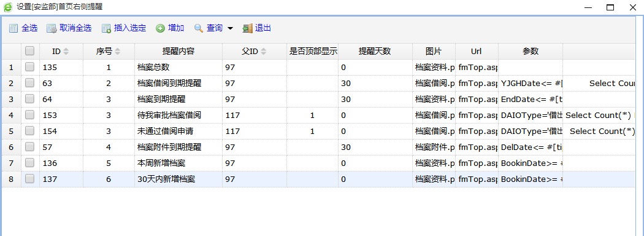Click the 取消全选 deselect icon
This screenshot has width=644, height=236.
click(x=52, y=28)
